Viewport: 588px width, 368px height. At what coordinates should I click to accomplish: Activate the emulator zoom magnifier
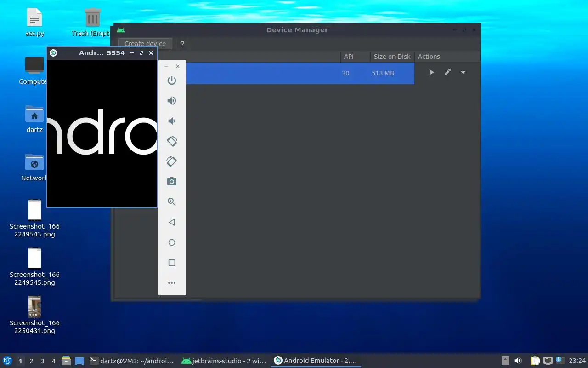pos(172,202)
